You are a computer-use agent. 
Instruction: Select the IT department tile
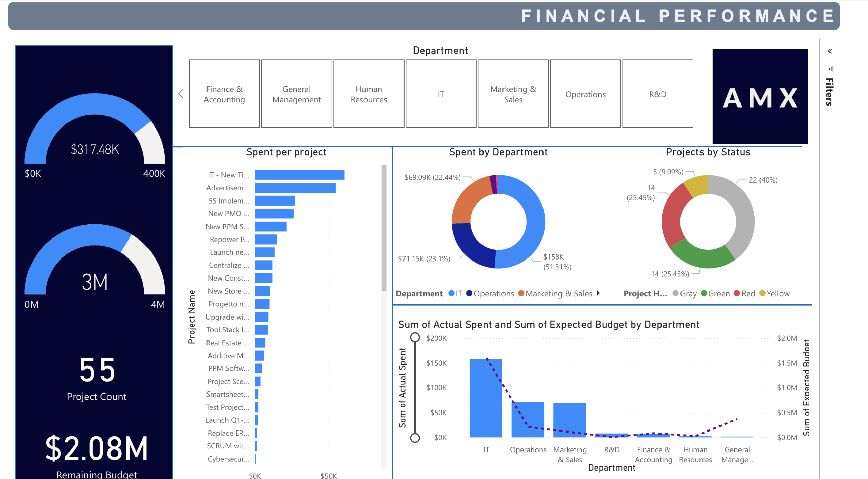coord(441,94)
